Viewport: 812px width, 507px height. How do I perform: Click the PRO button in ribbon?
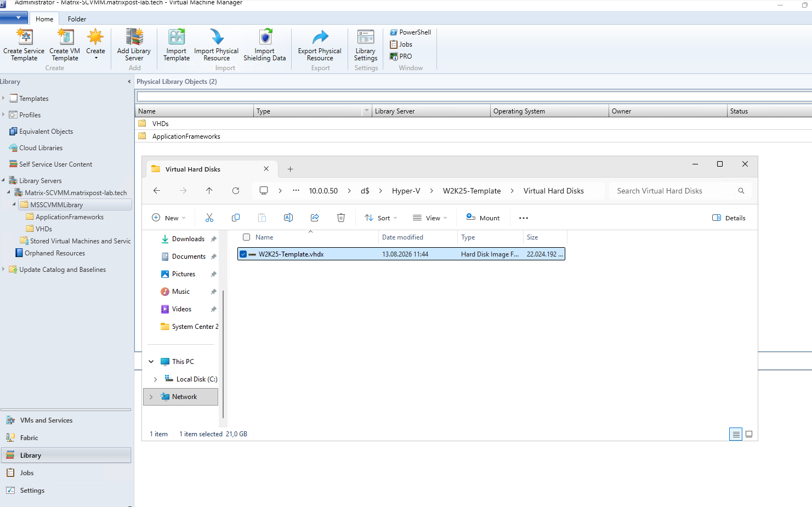[x=401, y=56]
